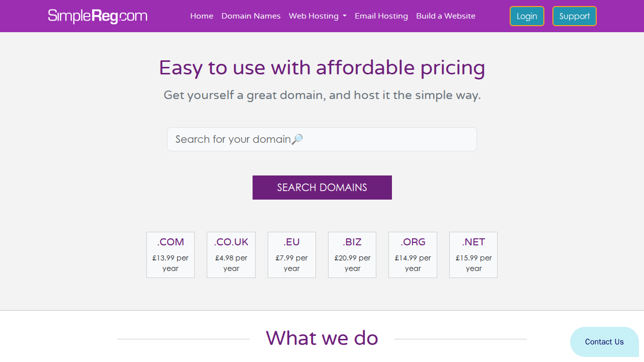Viewport: 644px width, 362px height.
Task: Select the .ORG domain price card
Action: [x=413, y=255]
